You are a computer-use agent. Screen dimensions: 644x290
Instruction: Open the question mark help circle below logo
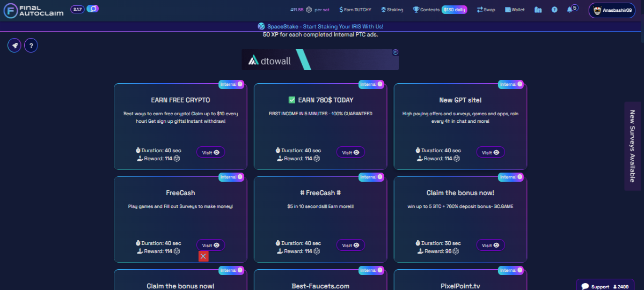click(x=31, y=46)
